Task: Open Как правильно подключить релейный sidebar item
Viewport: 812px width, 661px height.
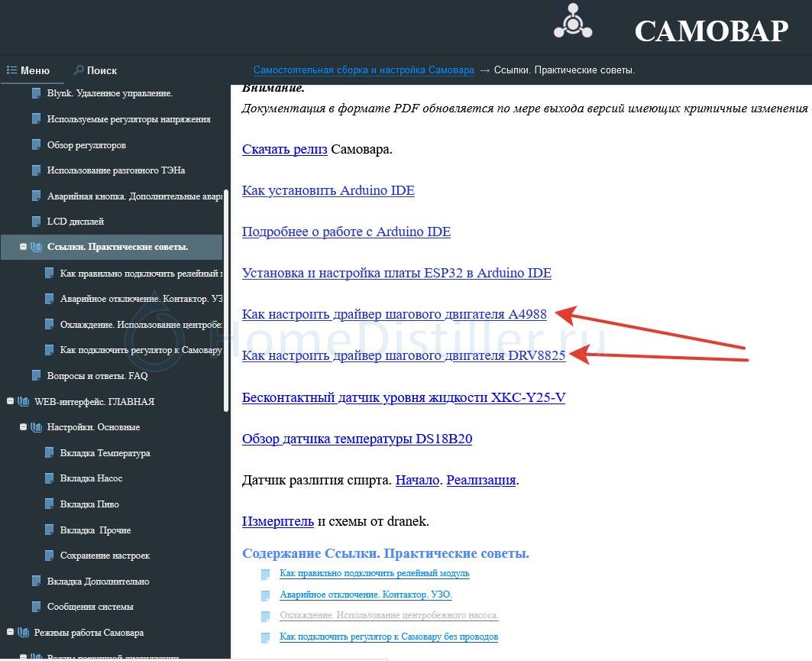Action: coord(141,273)
